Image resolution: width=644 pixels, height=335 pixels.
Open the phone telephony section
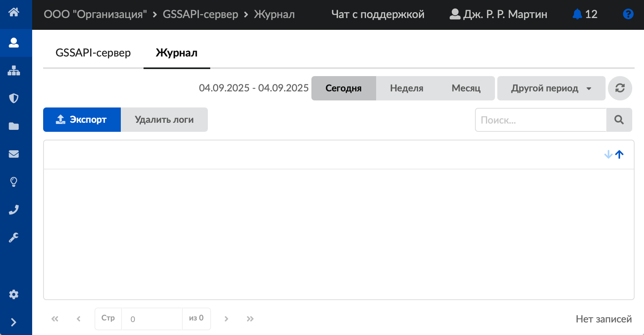point(14,210)
